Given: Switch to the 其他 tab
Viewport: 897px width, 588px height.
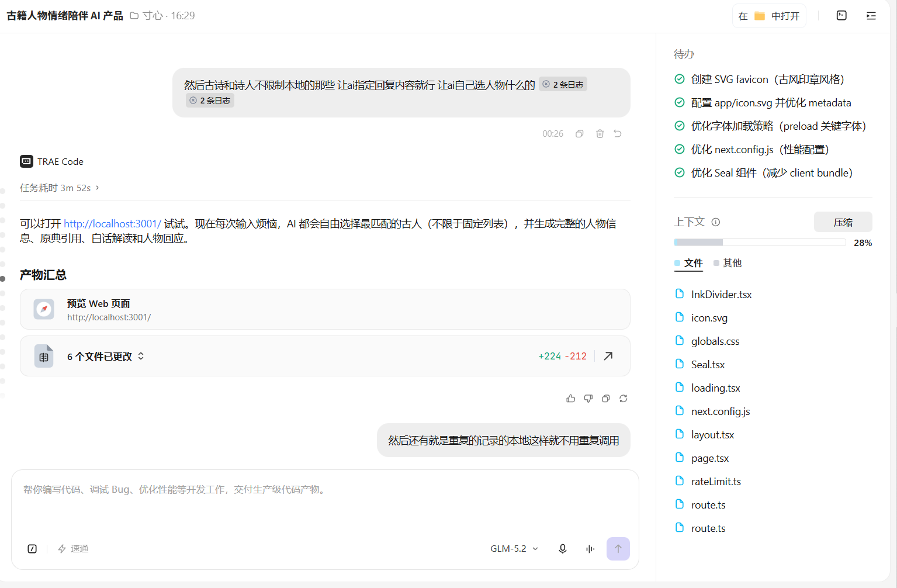Looking at the screenshot, I should point(728,263).
